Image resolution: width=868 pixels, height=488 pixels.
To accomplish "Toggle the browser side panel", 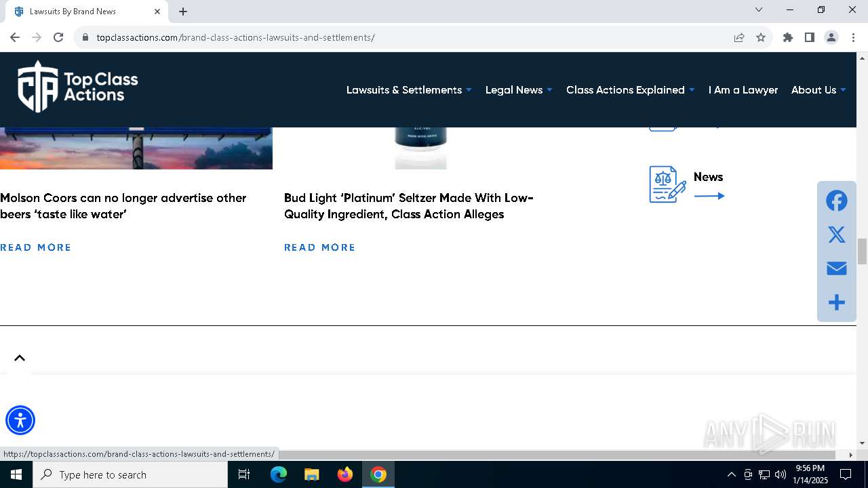I will point(810,37).
